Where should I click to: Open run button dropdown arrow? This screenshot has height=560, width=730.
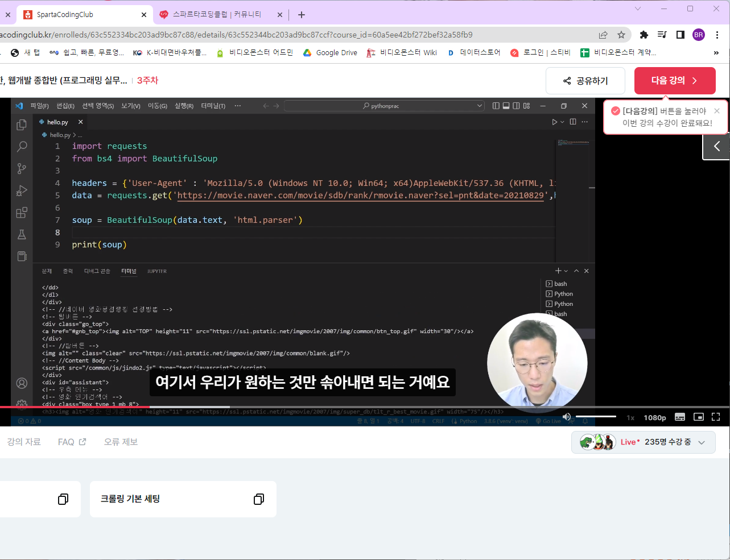(x=562, y=122)
